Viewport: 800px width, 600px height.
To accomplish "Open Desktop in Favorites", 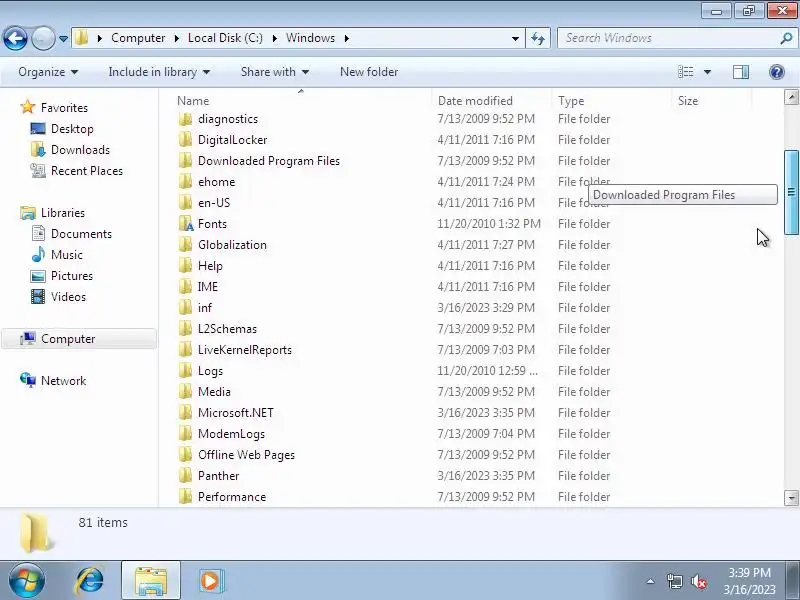I will (x=72, y=129).
